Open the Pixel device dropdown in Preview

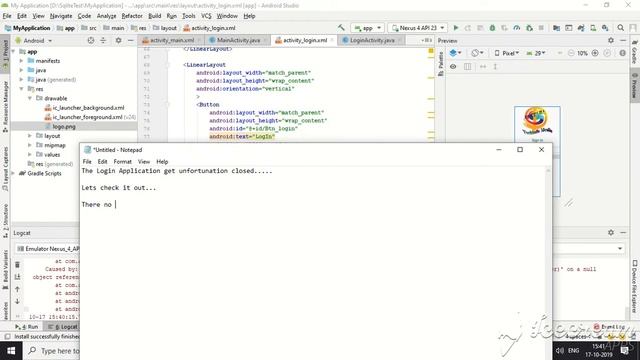[507, 53]
